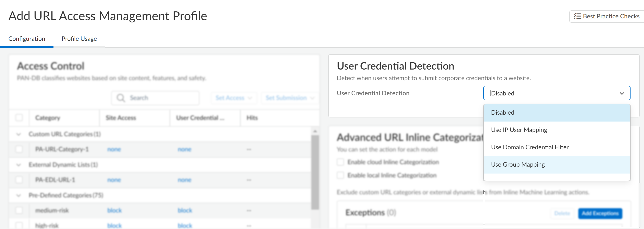This screenshot has width=644, height=229.
Task: Open the Set Submission dropdown
Action: (x=289, y=98)
